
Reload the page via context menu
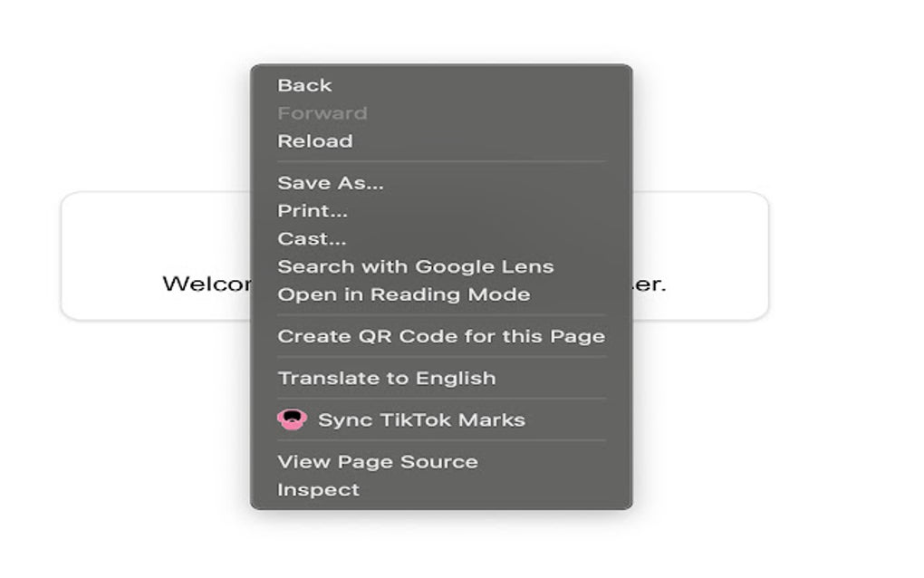pos(314,141)
